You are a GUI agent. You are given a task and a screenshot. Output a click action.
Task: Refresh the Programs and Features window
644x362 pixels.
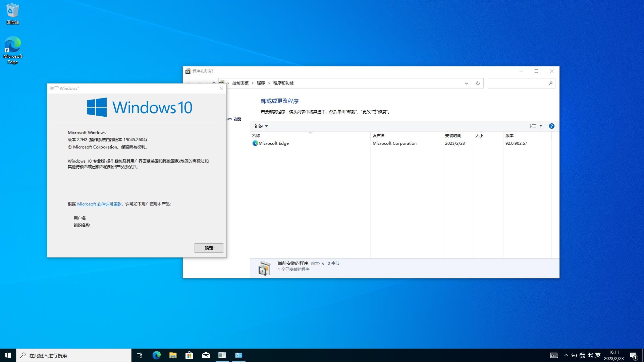click(x=478, y=83)
